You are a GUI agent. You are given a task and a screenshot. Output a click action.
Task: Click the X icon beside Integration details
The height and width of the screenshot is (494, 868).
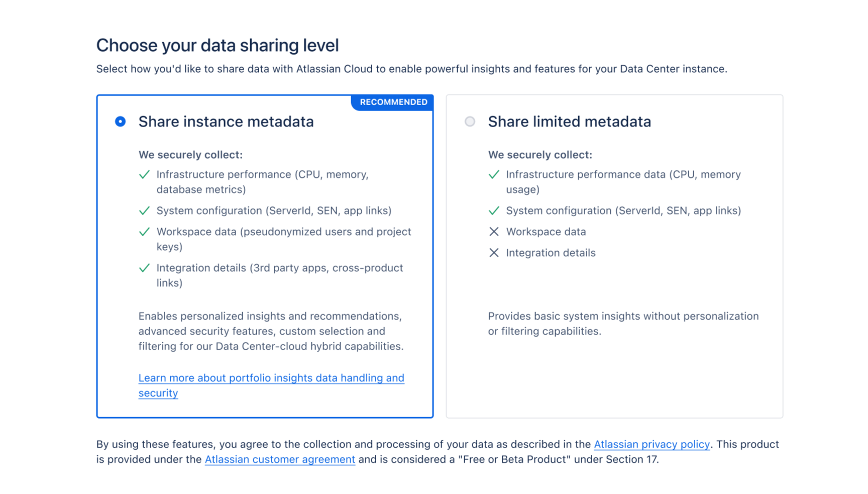click(494, 253)
